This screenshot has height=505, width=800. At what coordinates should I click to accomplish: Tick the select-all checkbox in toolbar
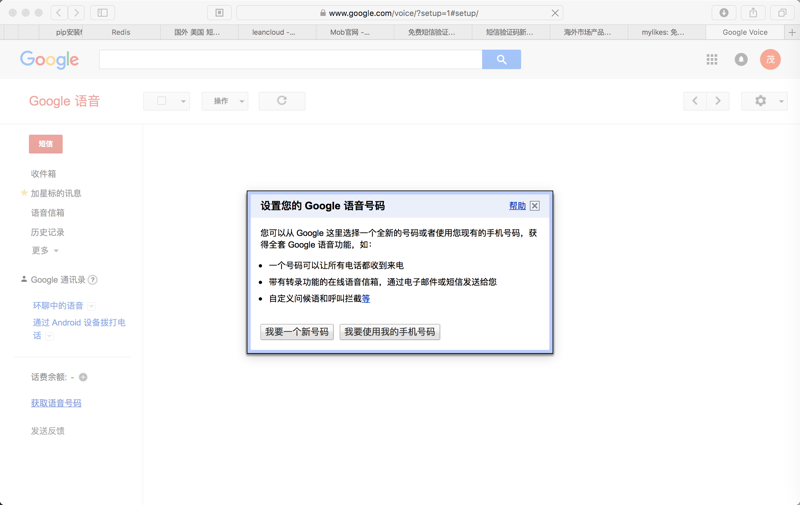click(x=162, y=101)
